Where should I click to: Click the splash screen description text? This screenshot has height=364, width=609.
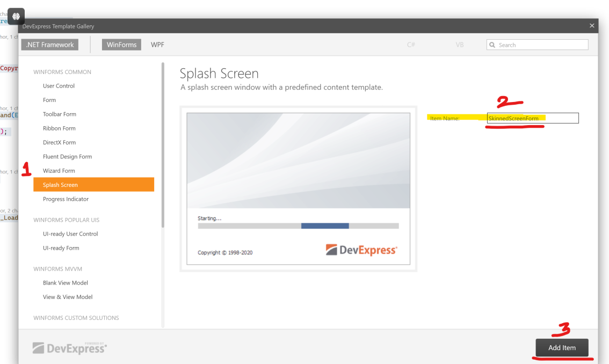(281, 88)
